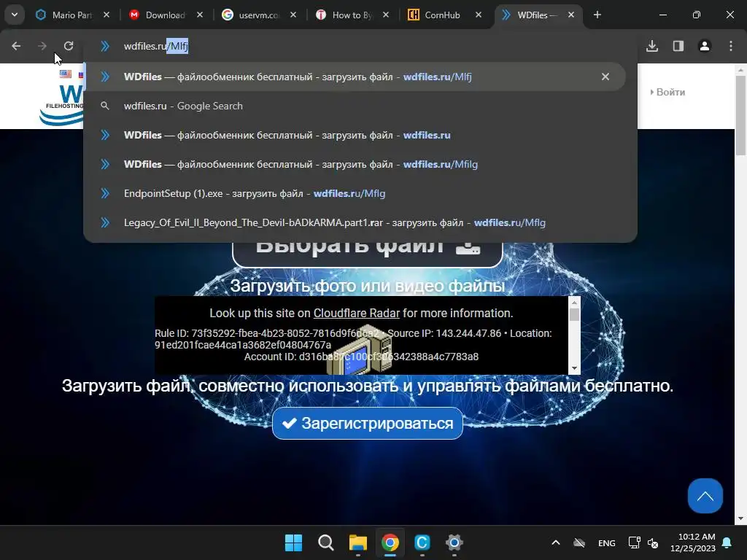Add a new browser tab
The image size is (747, 560).
tap(597, 15)
